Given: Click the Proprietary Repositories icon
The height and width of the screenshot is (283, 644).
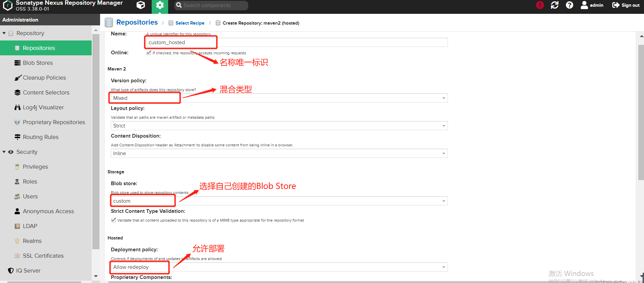Looking at the screenshot, I should (x=17, y=122).
